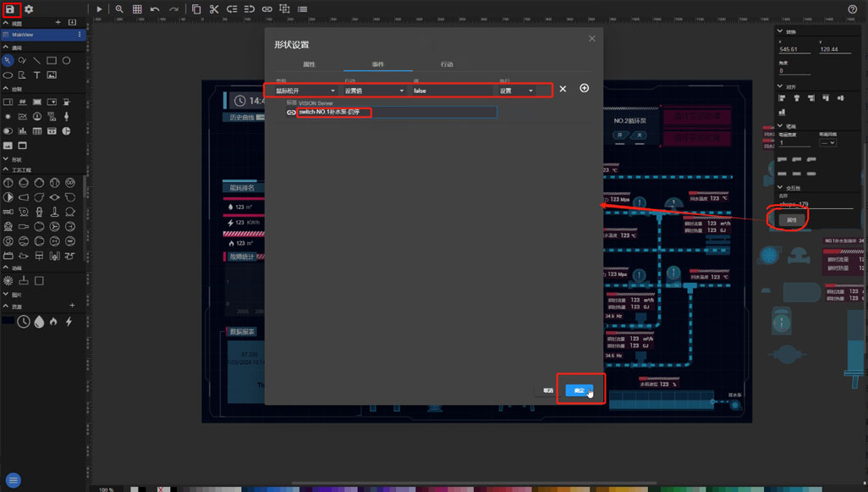
Task: Select the text tool in the left palette
Action: tap(37, 75)
